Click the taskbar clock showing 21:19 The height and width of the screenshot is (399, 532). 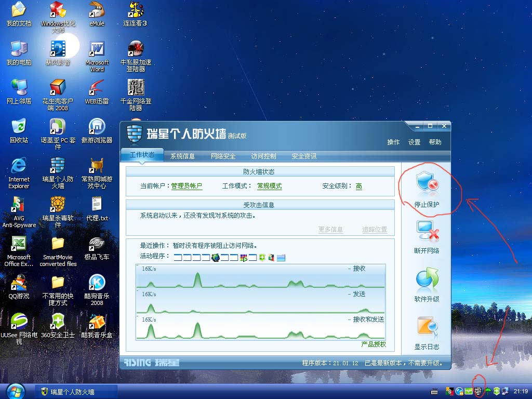point(521,392)
